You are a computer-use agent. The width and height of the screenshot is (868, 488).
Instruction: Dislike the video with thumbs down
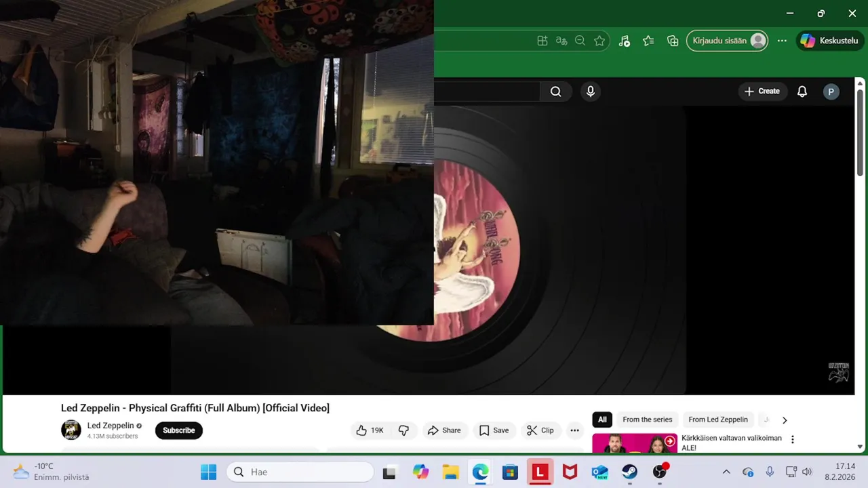coord(403,430)
